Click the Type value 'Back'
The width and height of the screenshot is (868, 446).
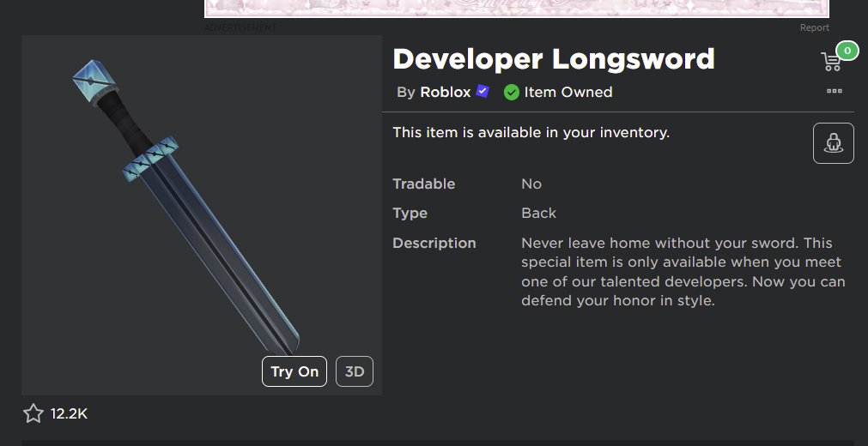pyautogui.click(x=538, y=213)
